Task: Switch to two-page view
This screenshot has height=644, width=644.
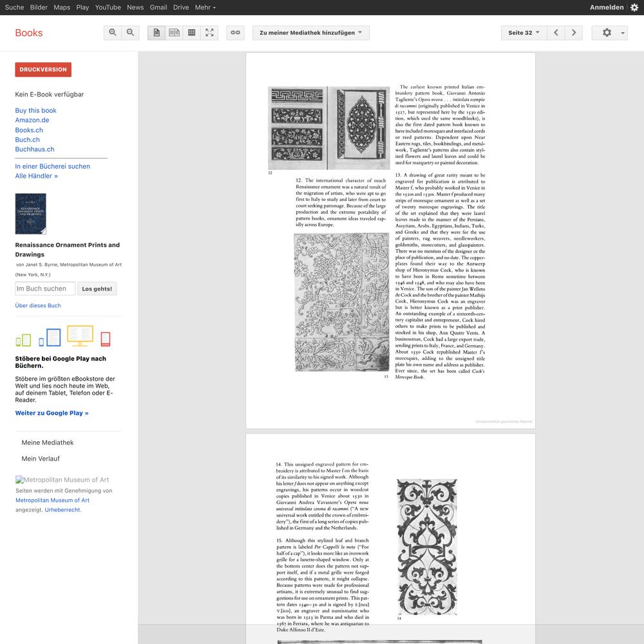Action: pos(174,33)
